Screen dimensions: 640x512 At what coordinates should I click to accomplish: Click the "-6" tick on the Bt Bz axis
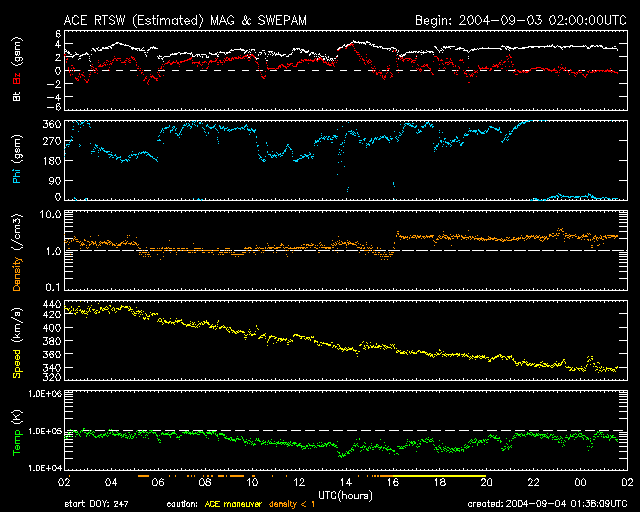click(54, 107)
